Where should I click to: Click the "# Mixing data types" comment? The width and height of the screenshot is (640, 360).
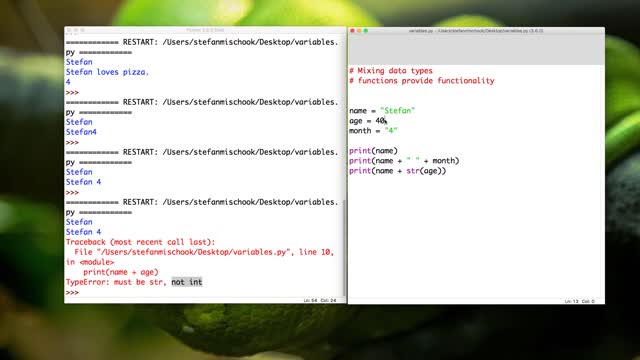[391, 71]
